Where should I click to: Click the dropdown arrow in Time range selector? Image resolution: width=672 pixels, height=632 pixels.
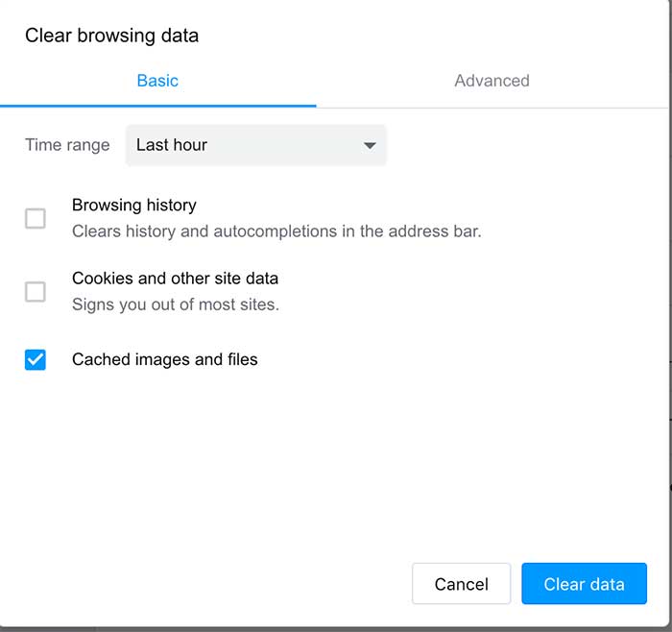click(370, 146)
